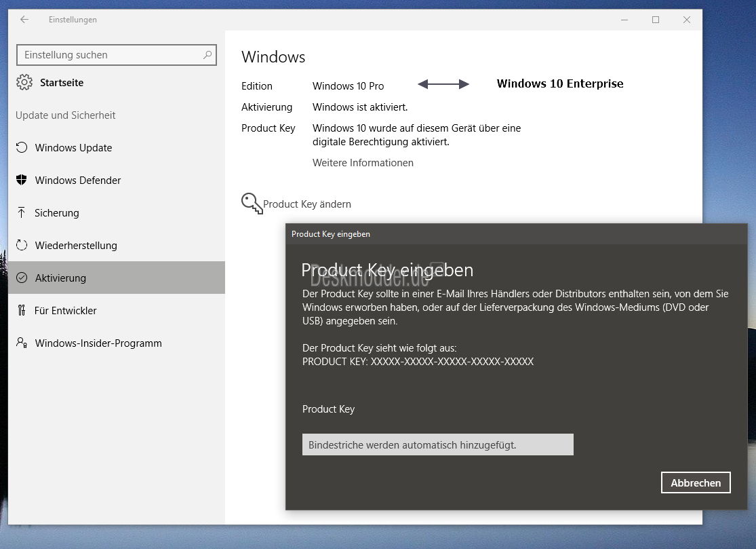Select the Aktivierung sidebar entry
This screenshot has width=756, height=549.
point(117,278)
